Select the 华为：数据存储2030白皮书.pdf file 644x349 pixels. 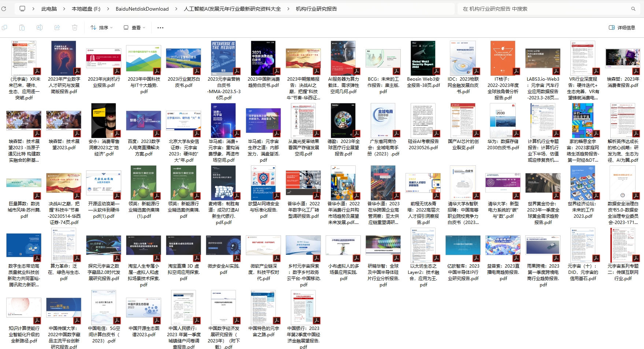503,121
